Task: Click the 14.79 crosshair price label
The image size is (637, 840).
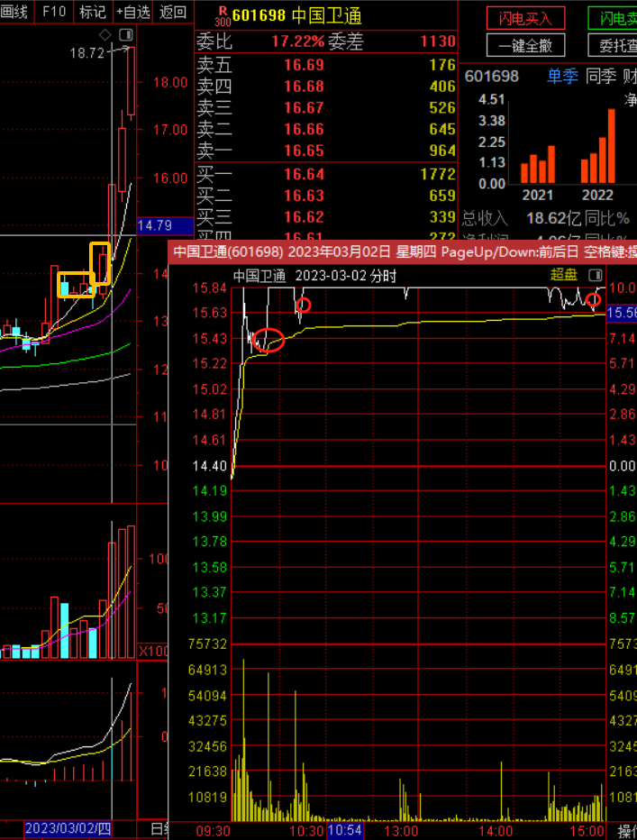Action: [164, 225]
